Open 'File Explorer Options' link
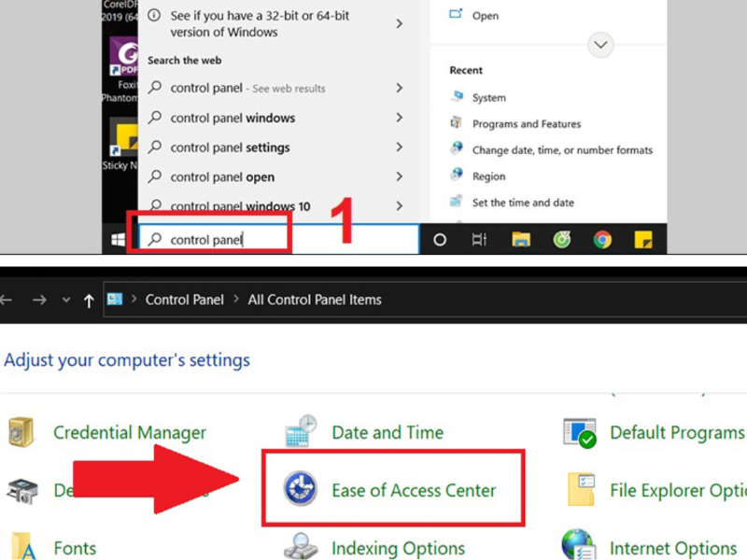The height and width of the screenshot is (560, 747). [677, 489]
